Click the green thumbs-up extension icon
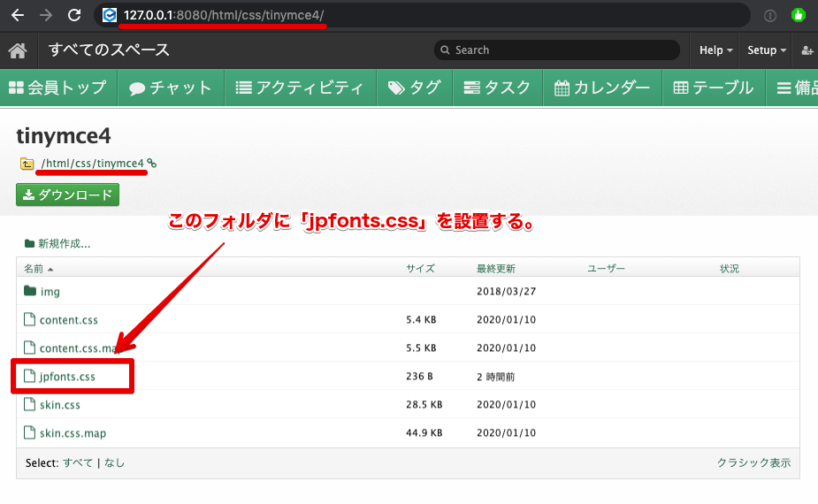This screenshot has height=504, width=818. point(799,15)
